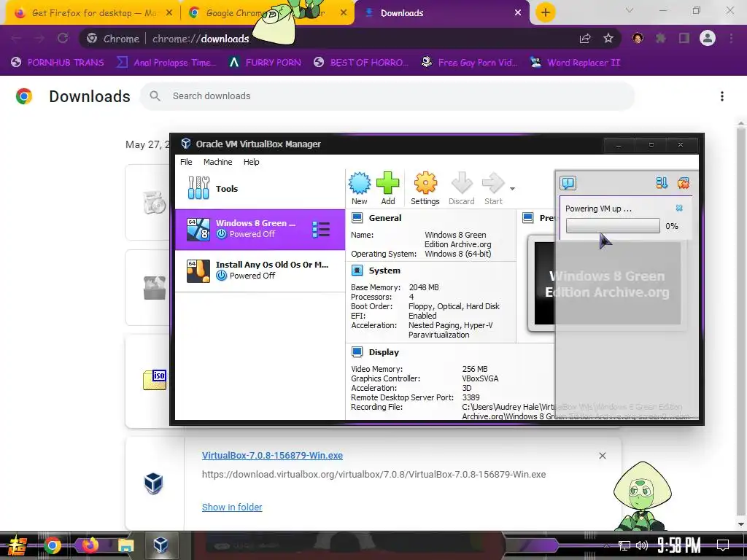Remove the VirtualBox download from list
Viewport: 747px width, 560px height.
(602, 456)
